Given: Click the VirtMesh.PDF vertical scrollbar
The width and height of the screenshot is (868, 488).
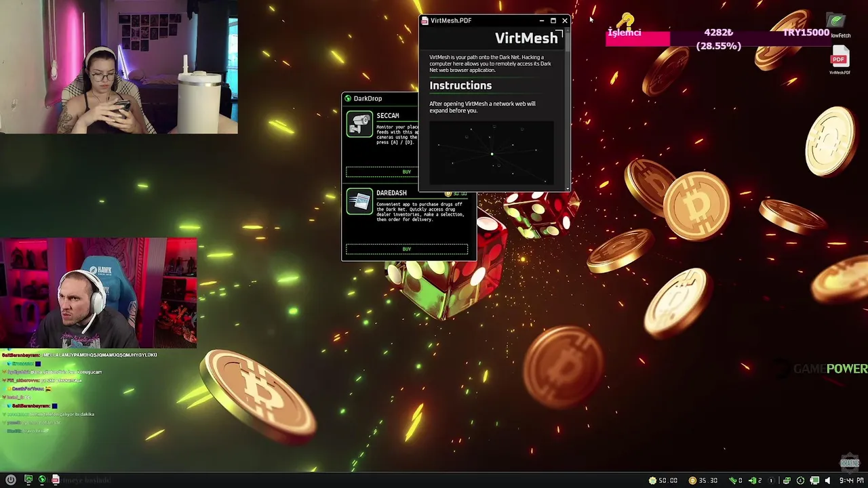Looking at the screenshot, I should tap(568, 108).
